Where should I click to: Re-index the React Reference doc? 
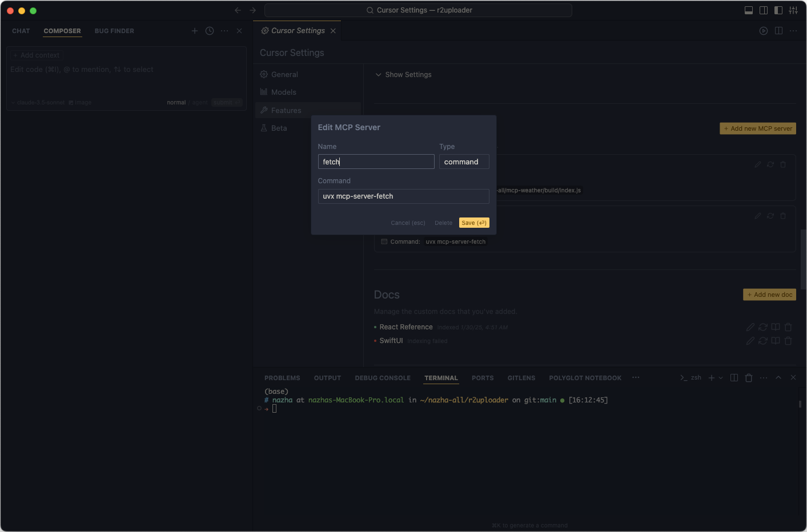click(763, 327)
